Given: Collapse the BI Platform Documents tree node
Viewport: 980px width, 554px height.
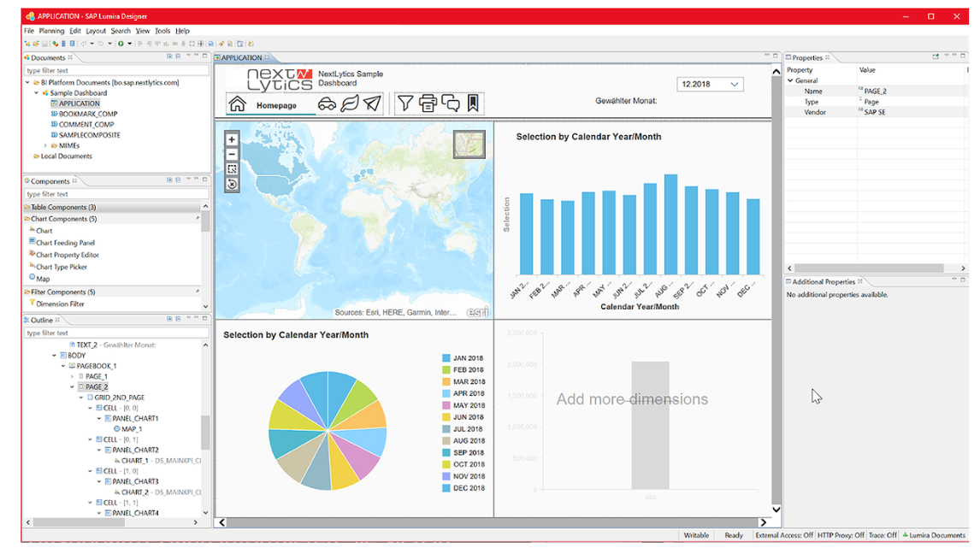Looking at the screenshot, I should click(x=27, y=82).
